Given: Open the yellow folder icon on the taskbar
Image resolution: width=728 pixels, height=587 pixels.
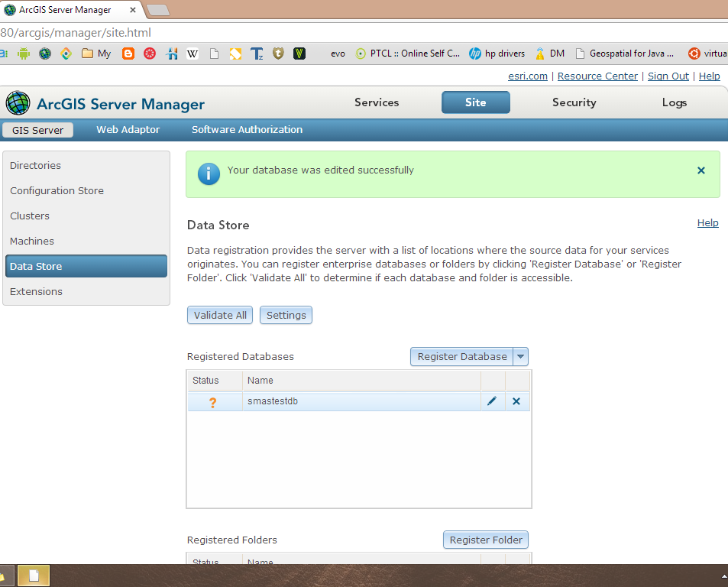Looking at the screenshot, I should (33, 575).
